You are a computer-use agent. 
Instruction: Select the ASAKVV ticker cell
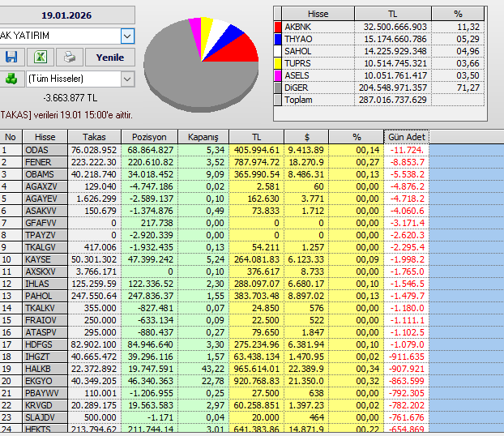coord(45,211)
